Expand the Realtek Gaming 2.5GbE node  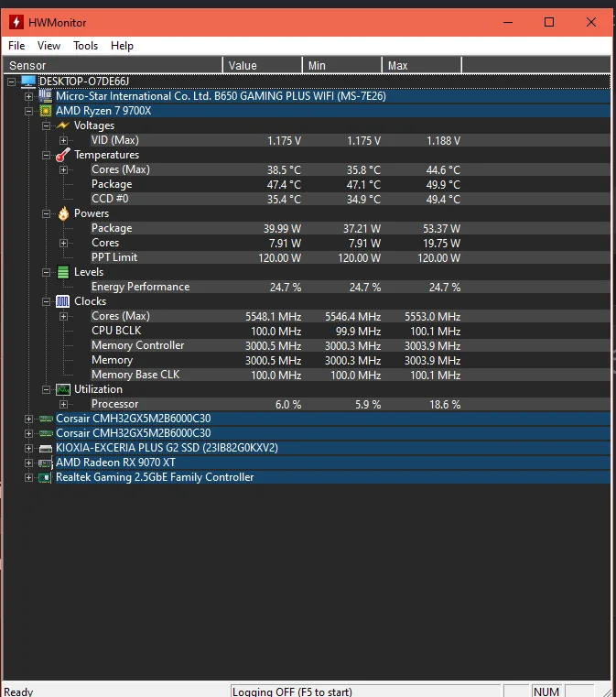click(x=29, y=478)
